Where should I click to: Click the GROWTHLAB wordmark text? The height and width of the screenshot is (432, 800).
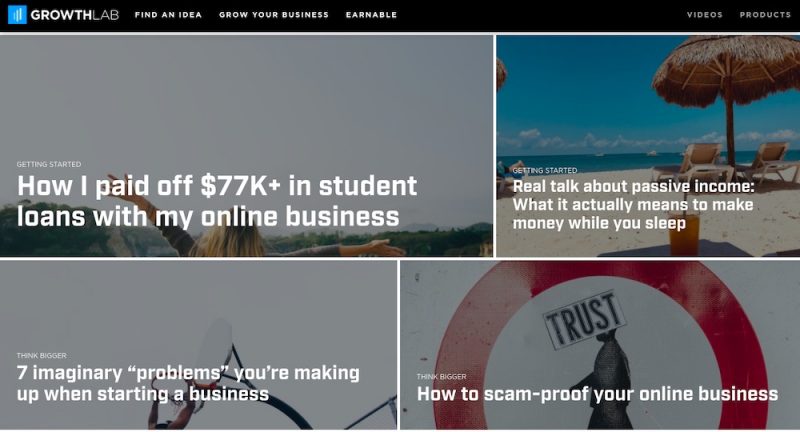[74, 15]
